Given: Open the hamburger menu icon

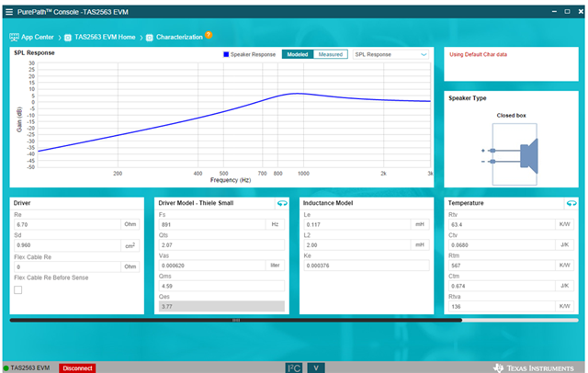Looking at the screenshot, I should click(9, 12).
